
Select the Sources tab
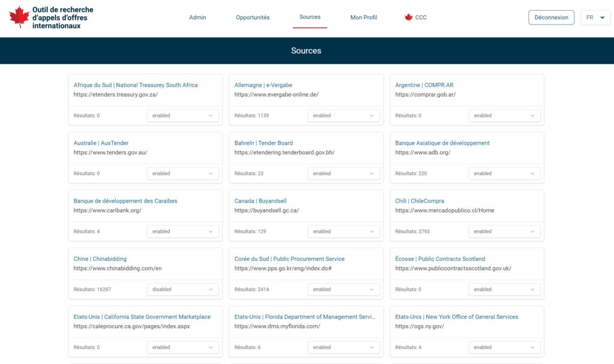coord(310,17)
